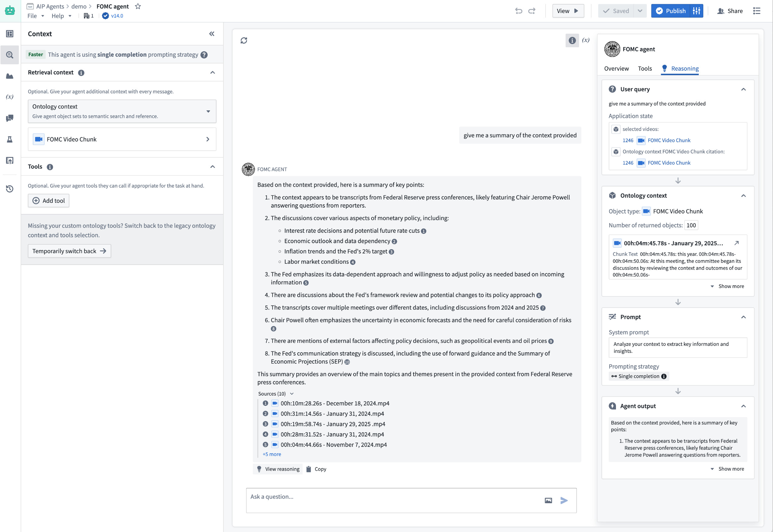
Task: Open the variables (x) panel in sidebar
Action: click(x=10, y=97)
